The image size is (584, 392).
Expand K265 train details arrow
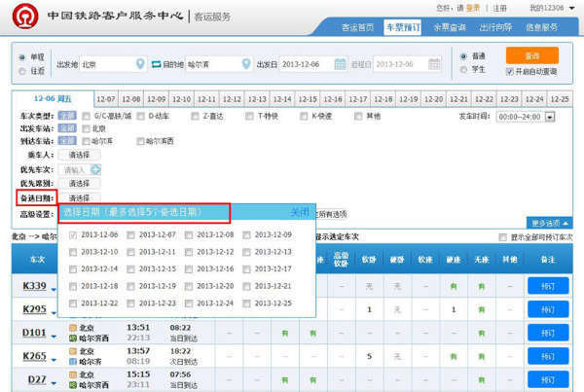[54, 359]
